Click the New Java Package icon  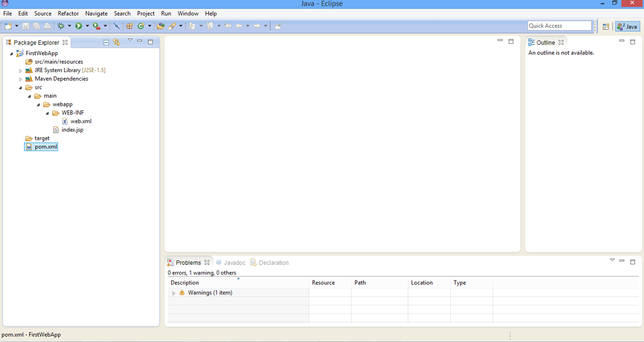130,26
